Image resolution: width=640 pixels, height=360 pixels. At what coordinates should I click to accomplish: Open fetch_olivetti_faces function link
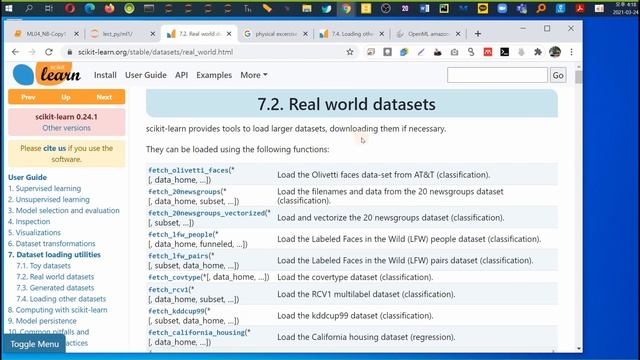(x=188, y=170)
